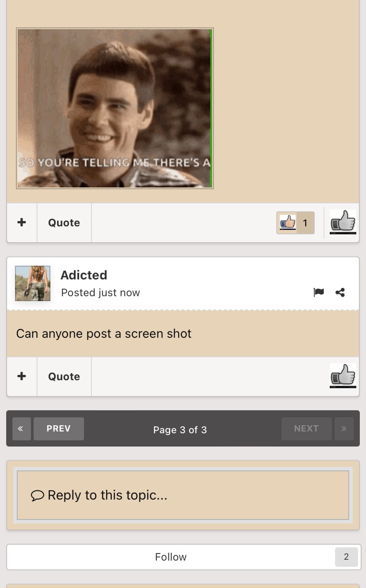The image size is (366, 588).
Task: Share Adicted's post via share icon
Action: (340, 292)
